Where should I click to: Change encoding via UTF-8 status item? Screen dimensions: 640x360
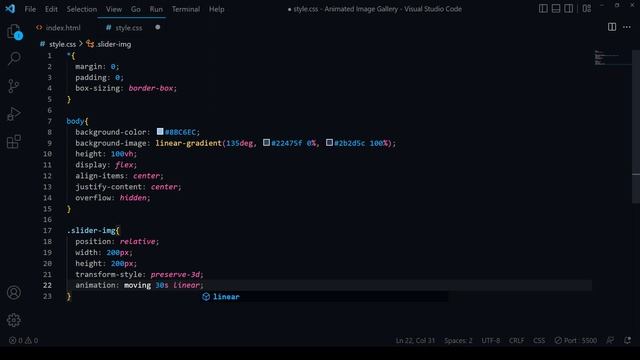point(491,340)
